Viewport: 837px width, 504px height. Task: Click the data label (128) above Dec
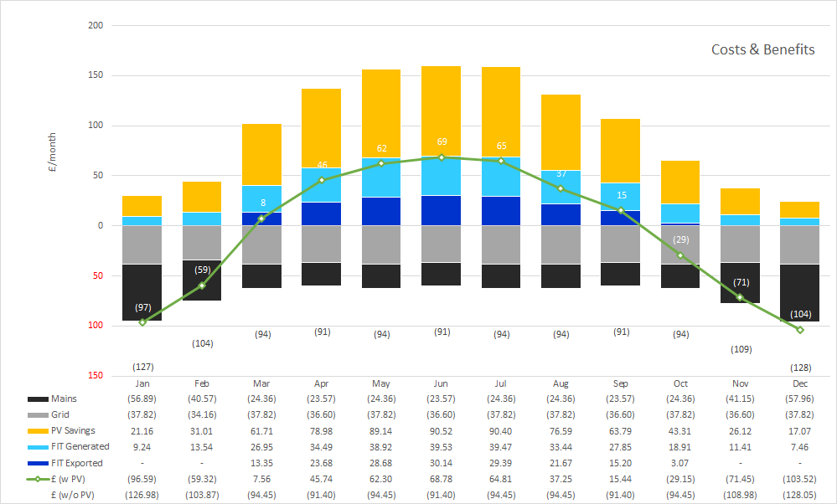point(801,368)
